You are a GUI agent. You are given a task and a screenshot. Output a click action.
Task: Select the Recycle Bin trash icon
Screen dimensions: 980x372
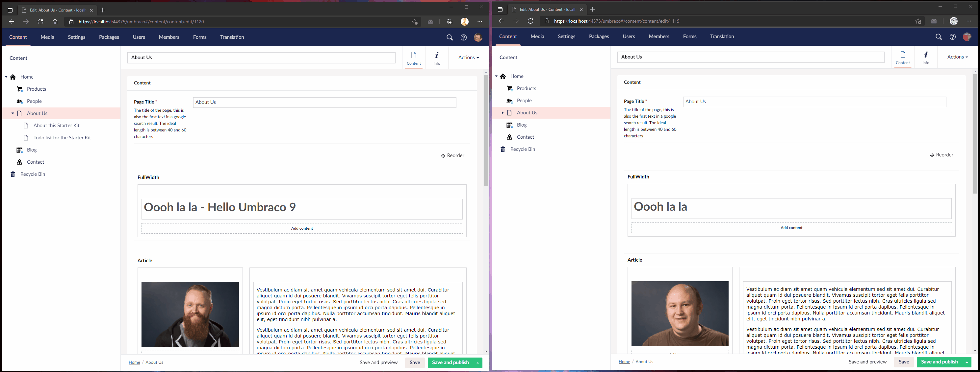click(13, 174)
